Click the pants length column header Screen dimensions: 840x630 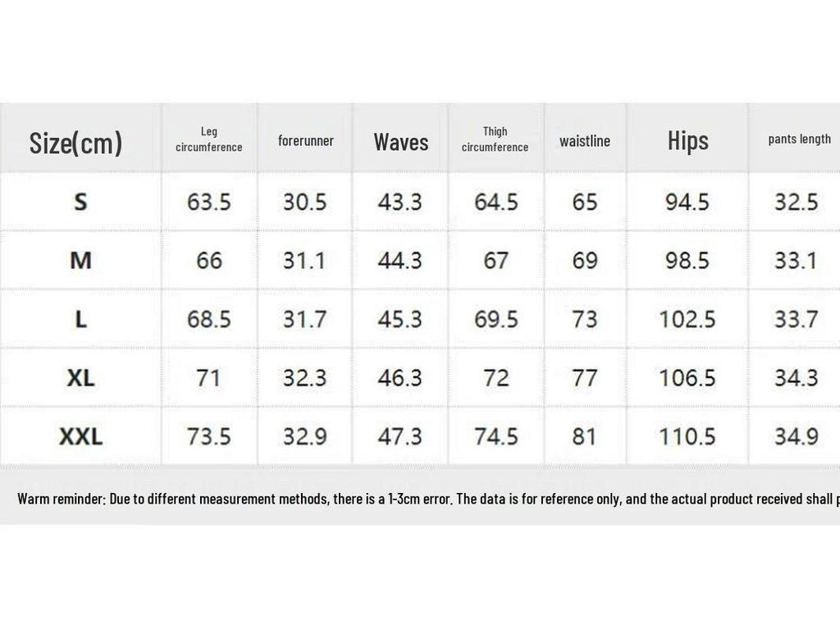pyautogui.click(x=799, y=139)
